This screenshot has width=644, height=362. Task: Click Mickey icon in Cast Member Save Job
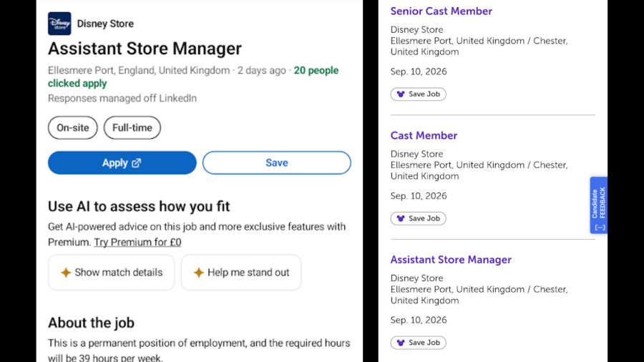[x=401, y=218]
